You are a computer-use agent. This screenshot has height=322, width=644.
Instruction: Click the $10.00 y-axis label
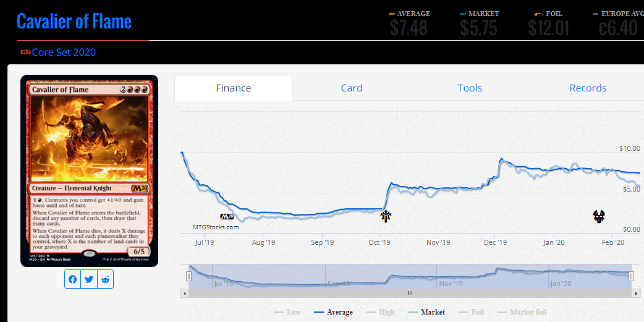pos(630,148)
